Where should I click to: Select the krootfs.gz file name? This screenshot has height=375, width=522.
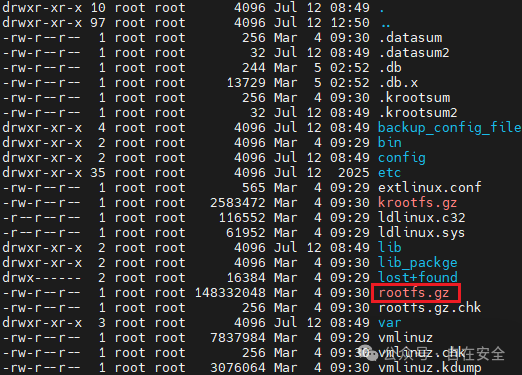pos(417,203)
